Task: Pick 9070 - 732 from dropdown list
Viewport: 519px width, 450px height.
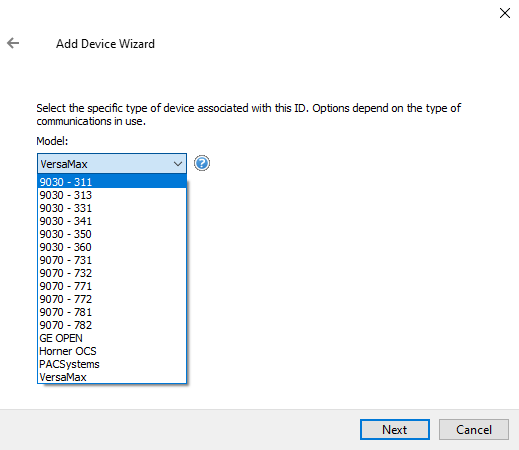Action: (x=112, y=273)
